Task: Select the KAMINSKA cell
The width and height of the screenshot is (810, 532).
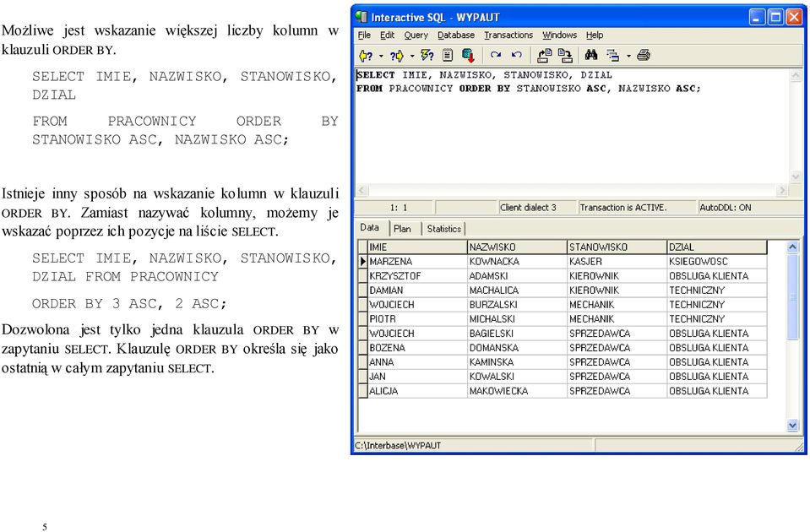Action: (517, 362)
